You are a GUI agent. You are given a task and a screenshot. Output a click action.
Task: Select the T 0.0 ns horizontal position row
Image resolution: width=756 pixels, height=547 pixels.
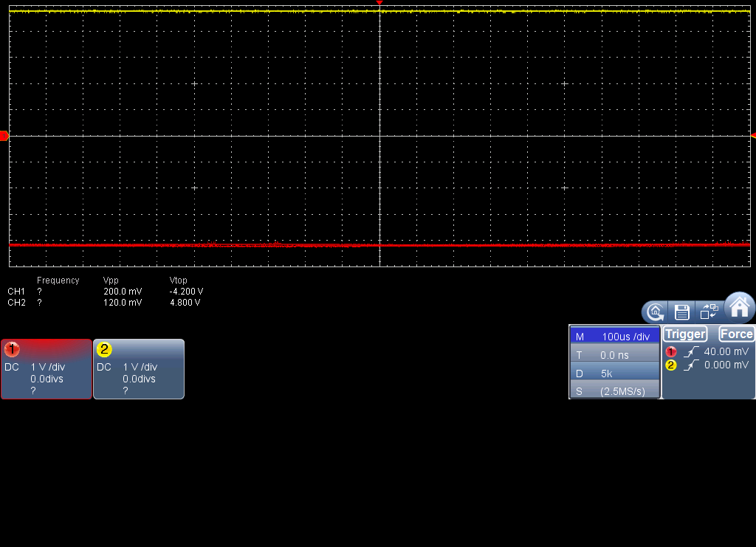pyautogui.click(x=615, y=355)
